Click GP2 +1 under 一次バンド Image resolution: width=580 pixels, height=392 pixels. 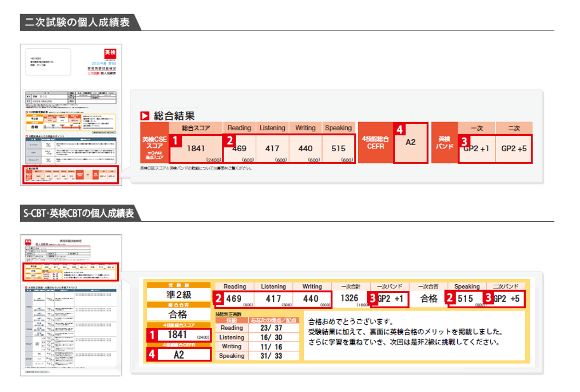(391, 298)
